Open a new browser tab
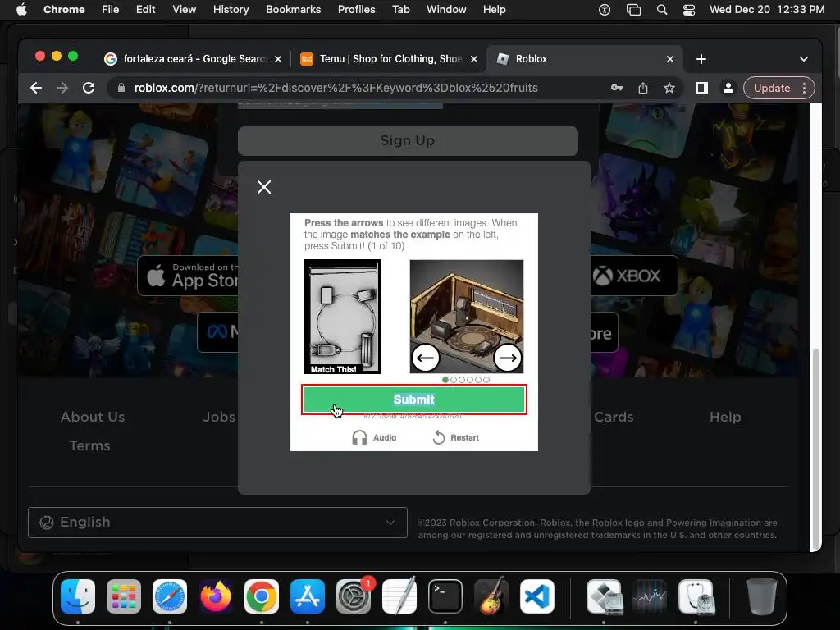Viewport: 840px width, 630px height. [x=701, y=59]
